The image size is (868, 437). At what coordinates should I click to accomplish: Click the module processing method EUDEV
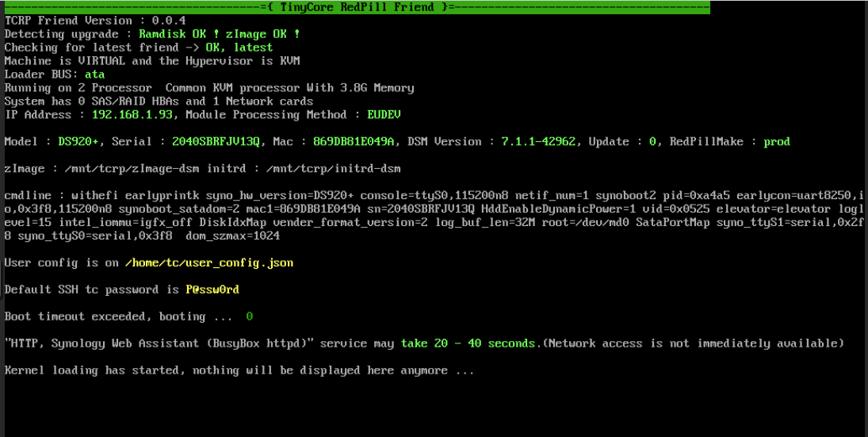[384, 115]
